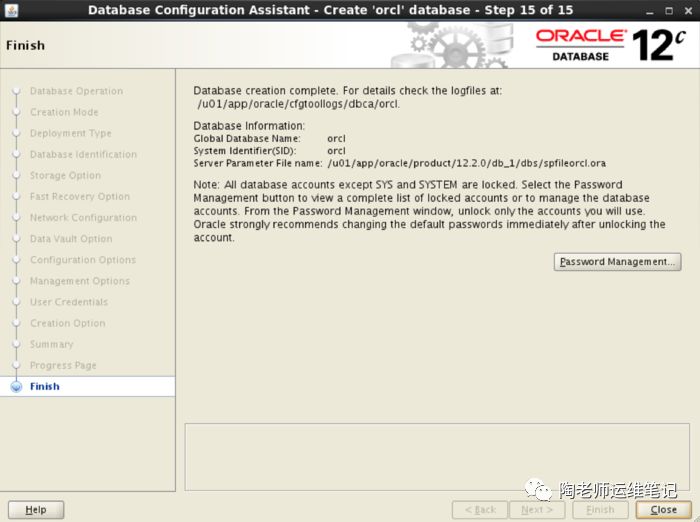The width and height of the screenshot is (700, 522).
Task: Select the Database Identification step
Action: click(x=83, y=155)
